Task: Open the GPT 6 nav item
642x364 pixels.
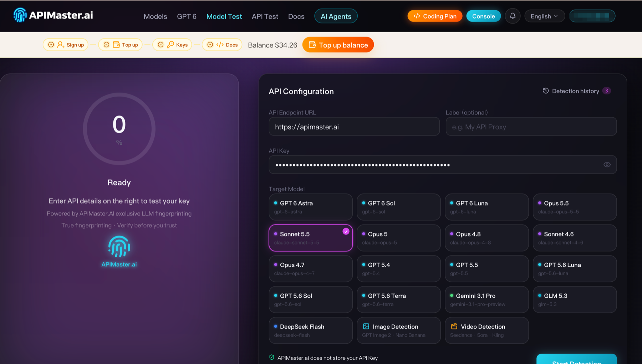Action: click(187, 16)
